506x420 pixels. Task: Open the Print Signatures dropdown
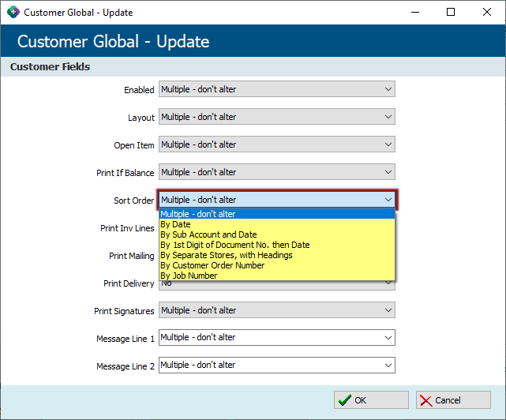(x=276, y=310)
